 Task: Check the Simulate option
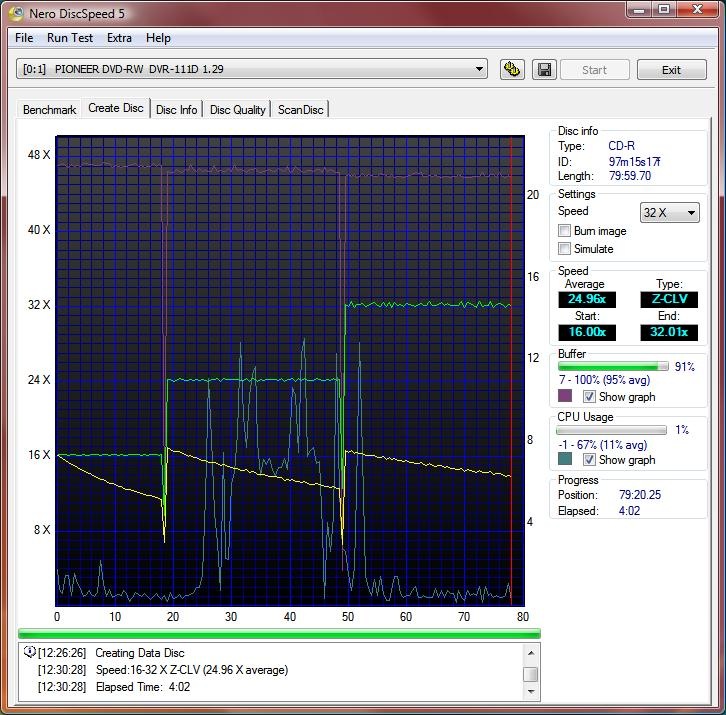pyautogui.click(x=565, y=249)
